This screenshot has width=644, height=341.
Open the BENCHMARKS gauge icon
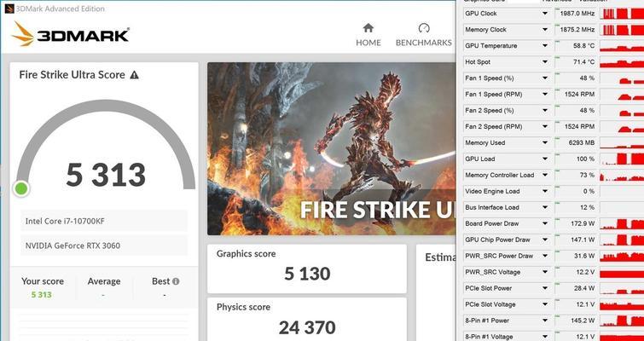point(424,28)
